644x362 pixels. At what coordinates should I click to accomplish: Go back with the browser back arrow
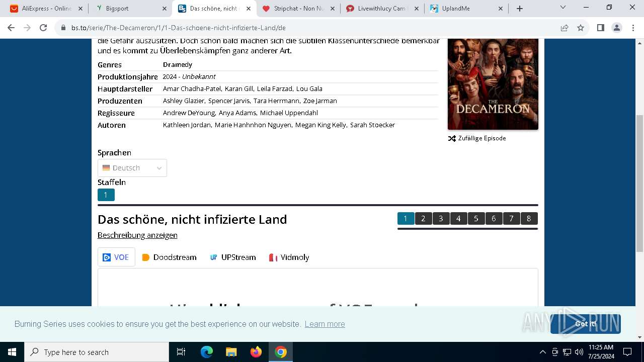coord(11,28)
